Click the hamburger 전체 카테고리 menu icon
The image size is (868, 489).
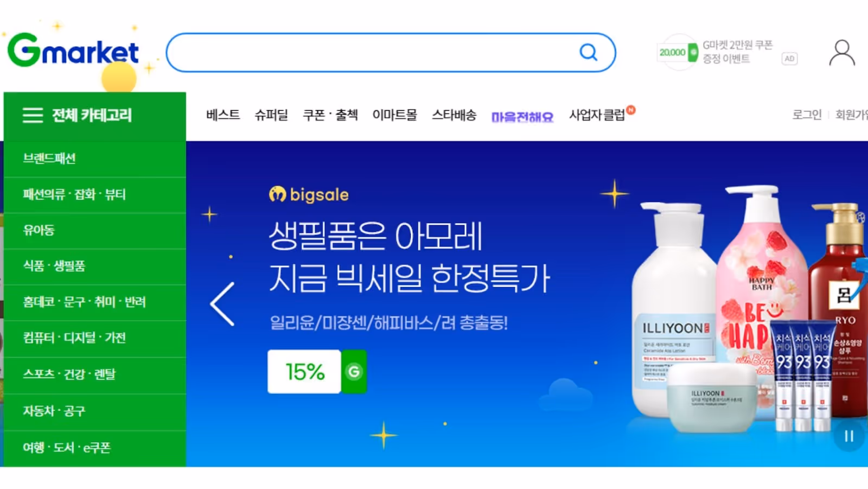(33, 115)
